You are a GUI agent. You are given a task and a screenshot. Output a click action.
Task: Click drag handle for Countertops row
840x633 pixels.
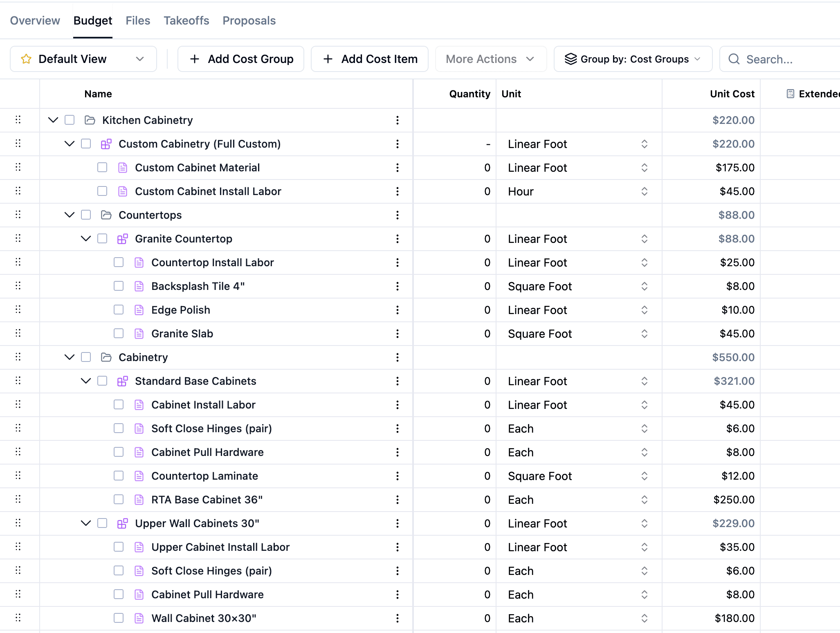pos(18,215)
